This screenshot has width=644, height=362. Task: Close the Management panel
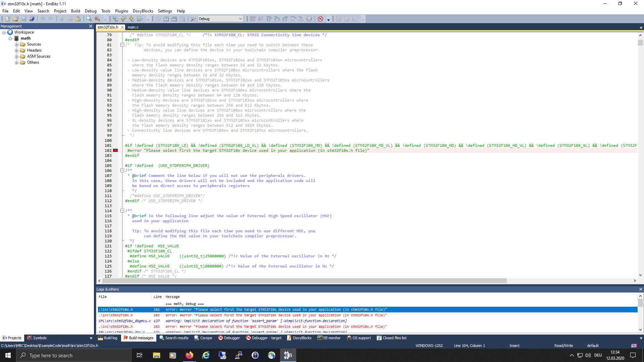(x=91, y=26)
